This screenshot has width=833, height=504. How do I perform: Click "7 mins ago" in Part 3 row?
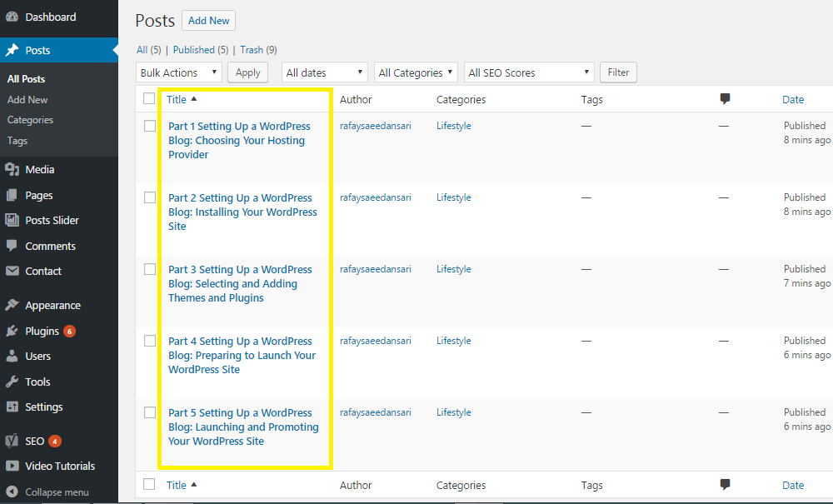tap(807, 283)
